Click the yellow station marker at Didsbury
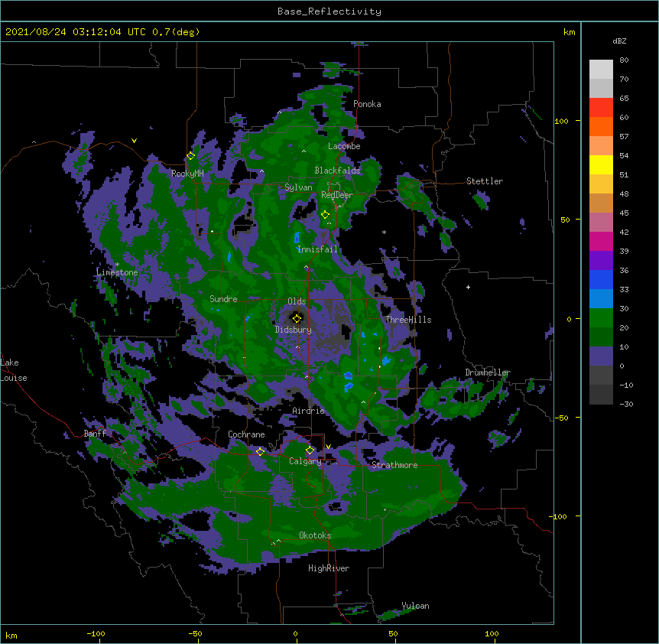The height and width of the screenshot is (644, 659). pos(297,318)
